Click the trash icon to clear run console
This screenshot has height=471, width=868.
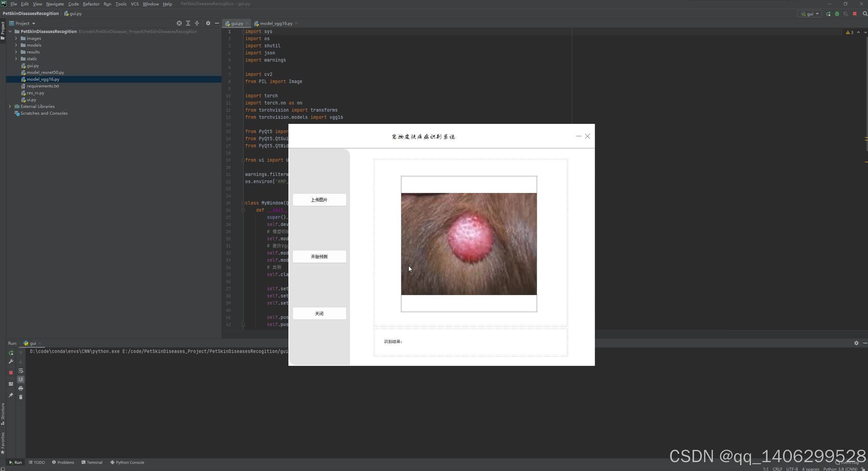point(21,397)
